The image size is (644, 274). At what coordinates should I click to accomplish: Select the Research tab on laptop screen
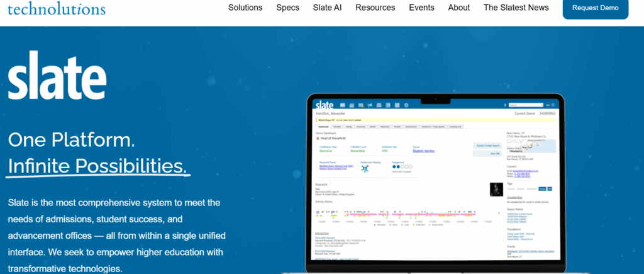click(360, 127)
